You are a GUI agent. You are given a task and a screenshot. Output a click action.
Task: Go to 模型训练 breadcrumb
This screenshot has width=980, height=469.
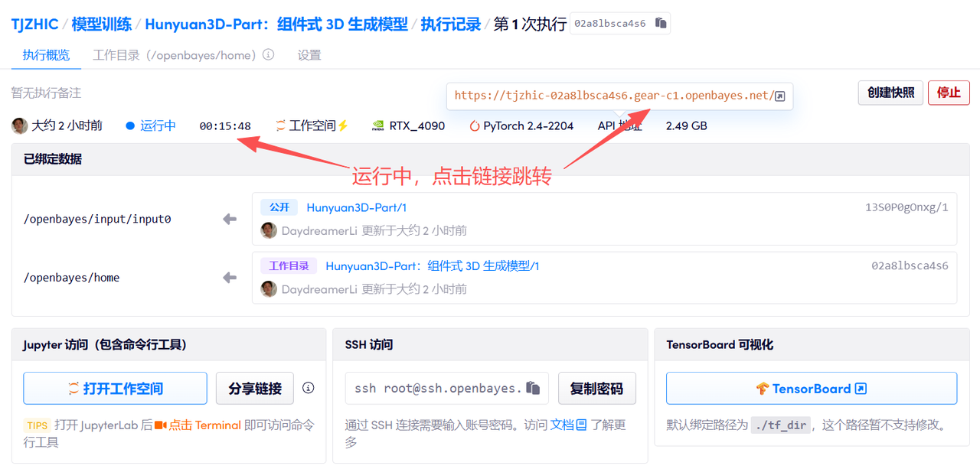(101, 24)
